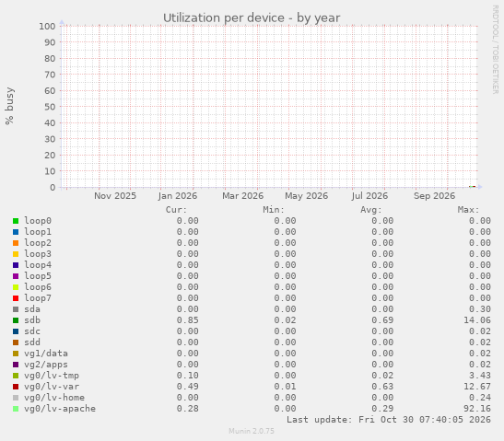Click the Jan 2026 axis label
Viewport: 504px width, 441px height.
178,196
